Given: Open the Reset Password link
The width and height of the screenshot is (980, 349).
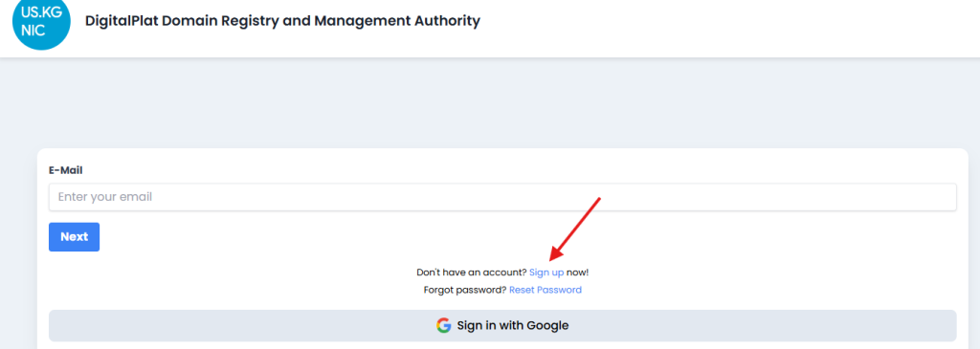Looking at the screenshot, I should pyautogui.click(x=545, y=290).
